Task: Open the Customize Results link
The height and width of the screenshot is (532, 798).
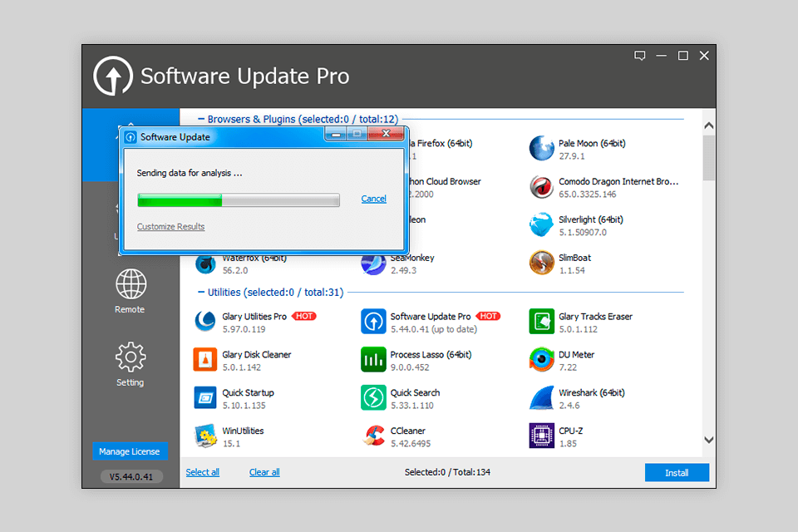Action: (170, 227)
